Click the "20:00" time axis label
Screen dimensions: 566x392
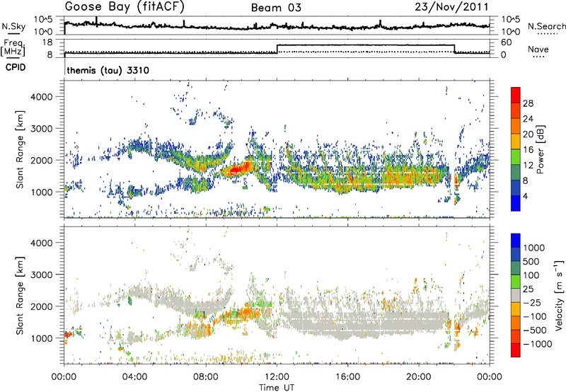(418, 377)
